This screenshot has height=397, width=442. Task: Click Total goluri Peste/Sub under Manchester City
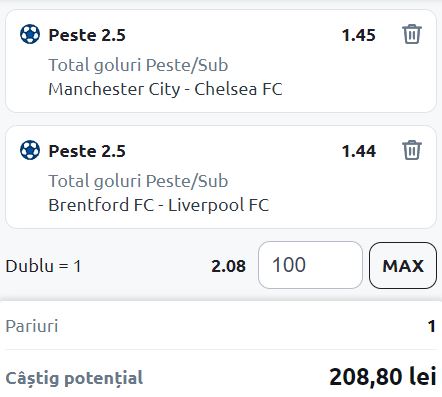click(x=138, y=65)
